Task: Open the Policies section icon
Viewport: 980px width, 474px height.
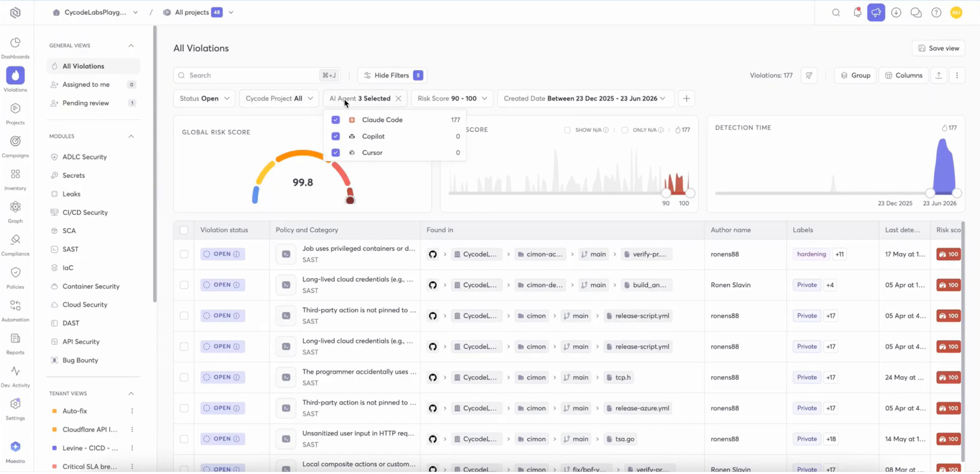Action: click(15, 278)
